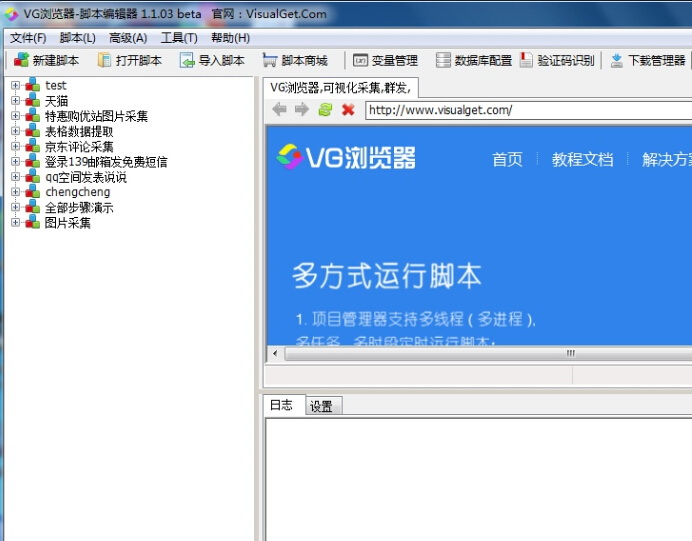The height and width of the screenshot is (541, 692).
Task: Expand the test script node
Action: pos(15,85)
